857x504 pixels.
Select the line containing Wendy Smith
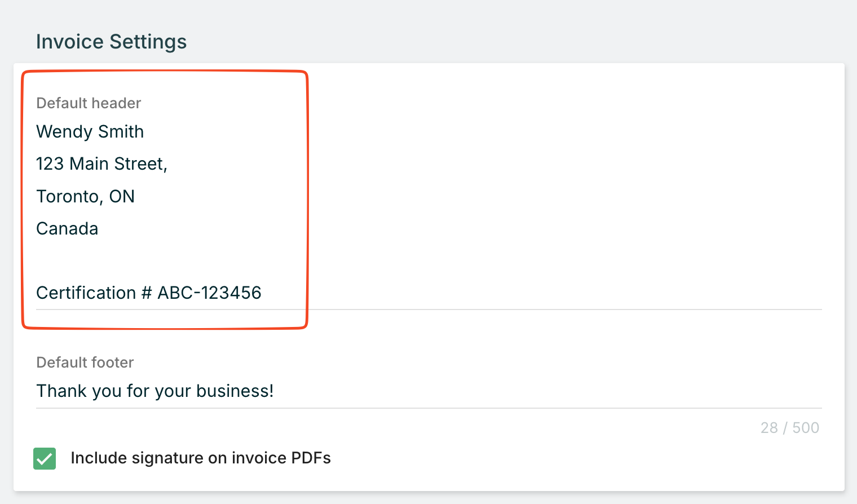(90, 131)
